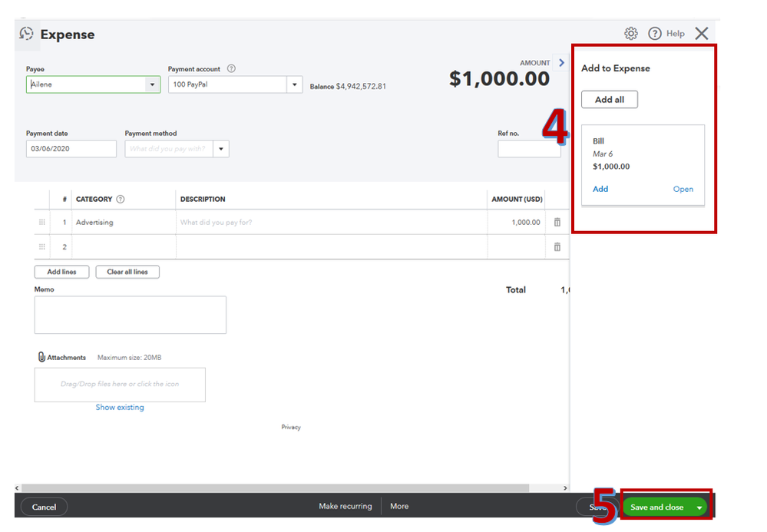Click the Memo text area

(130, 315)
